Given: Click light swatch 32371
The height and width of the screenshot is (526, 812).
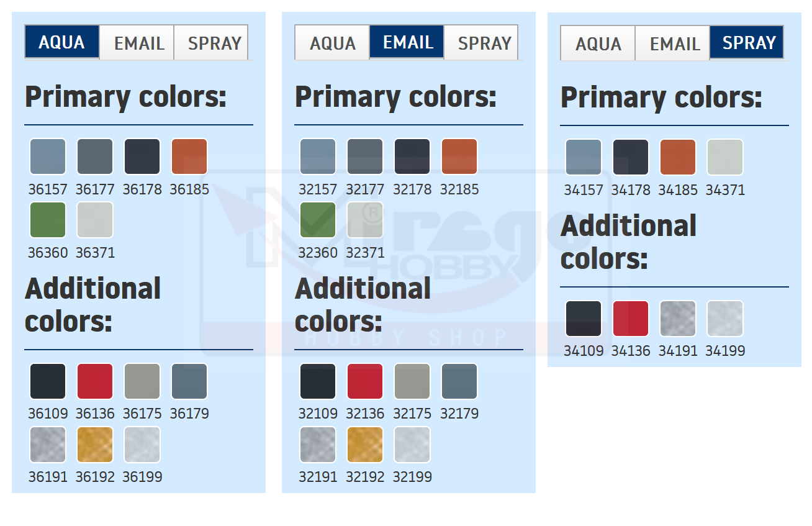Looking at the screenshot, I should click(365, 220).
